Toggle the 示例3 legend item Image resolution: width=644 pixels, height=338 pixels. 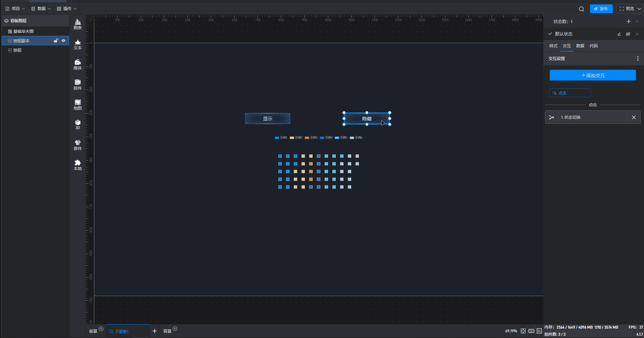(311, 137)
